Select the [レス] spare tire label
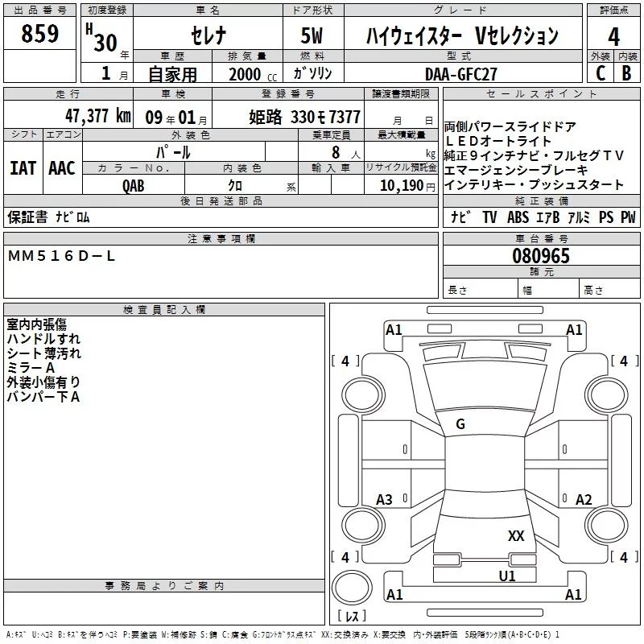The width and height of the screenshot is (644, 644). 352,616
